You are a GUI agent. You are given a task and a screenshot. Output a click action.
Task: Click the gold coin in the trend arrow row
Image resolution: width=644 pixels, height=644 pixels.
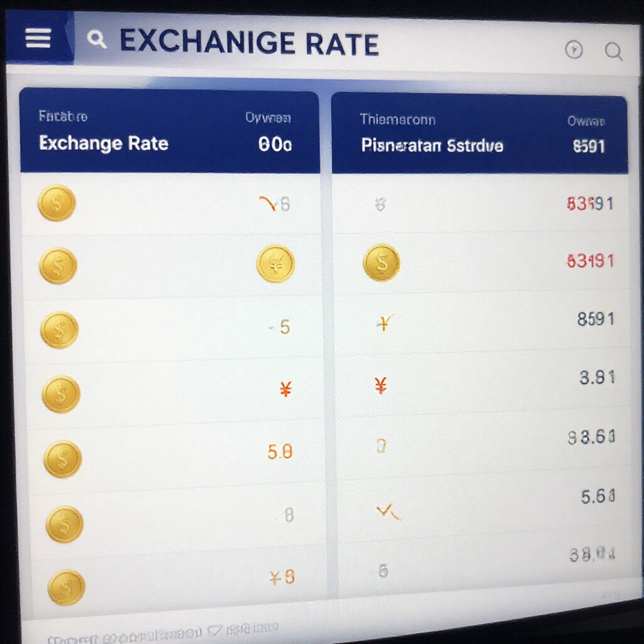point(57,203)
